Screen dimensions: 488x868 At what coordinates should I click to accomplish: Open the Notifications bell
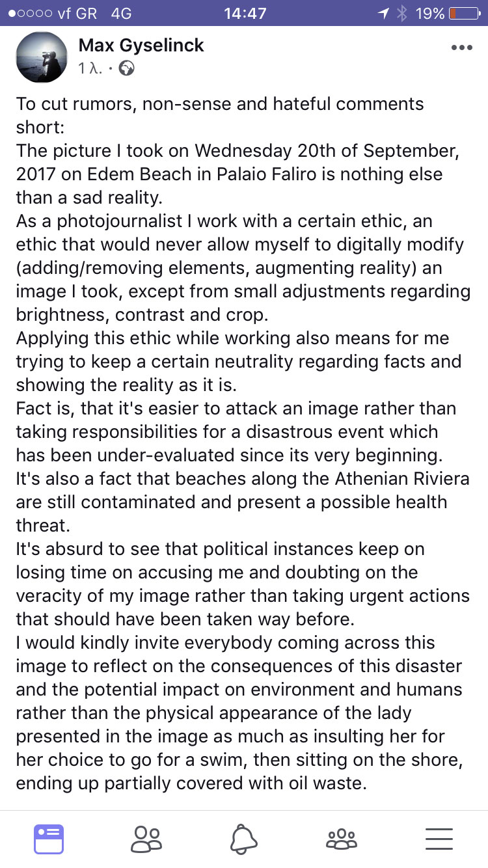tap(244, 839)
